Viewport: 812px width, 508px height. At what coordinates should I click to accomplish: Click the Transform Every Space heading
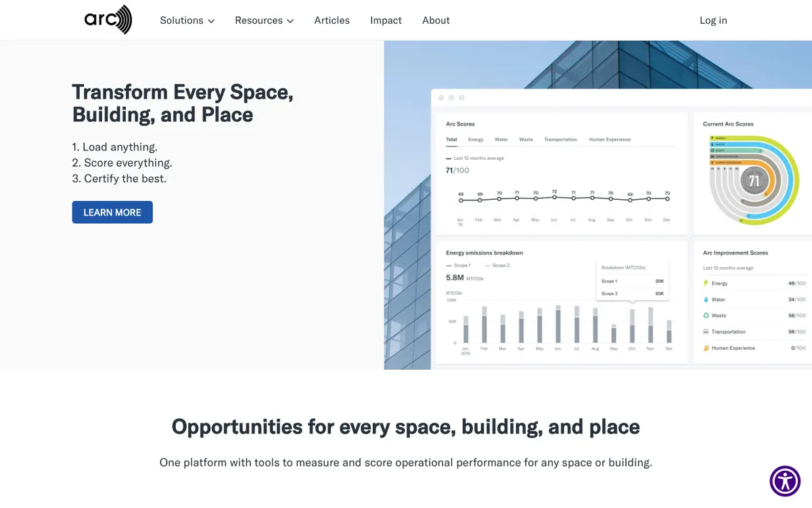tap(183, 103)
